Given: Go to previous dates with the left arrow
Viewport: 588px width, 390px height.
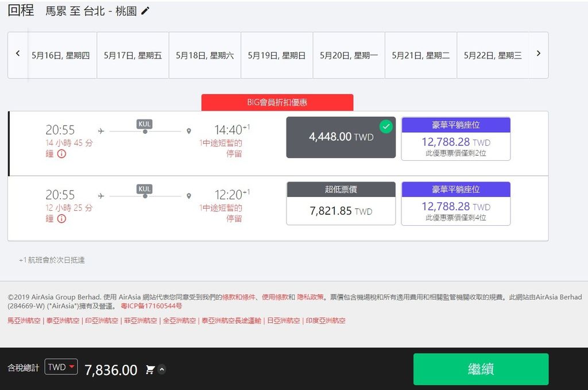Looking at the screenshot, I should point(18,53).
